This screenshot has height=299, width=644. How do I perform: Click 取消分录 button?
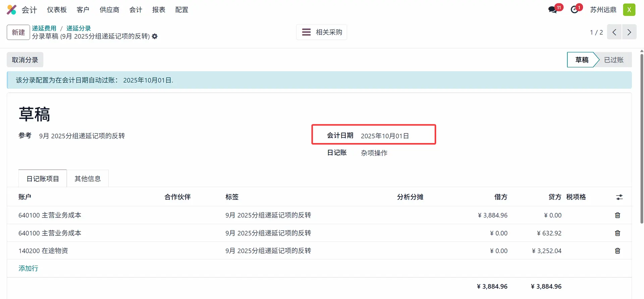tap(25, 60)
